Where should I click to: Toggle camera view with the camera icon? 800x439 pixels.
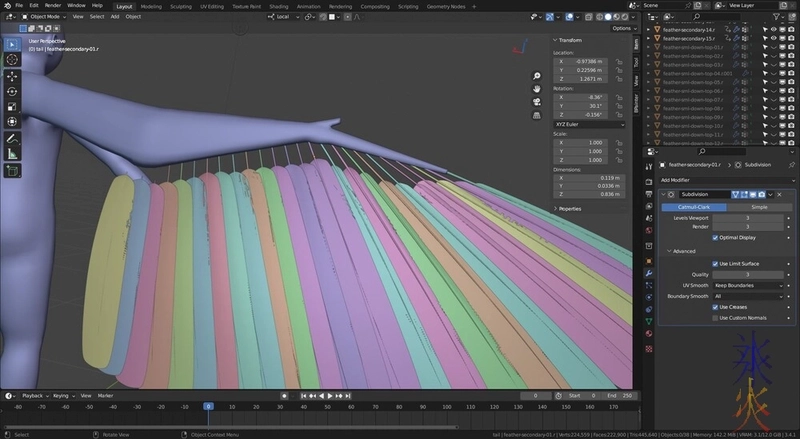(537, 100)
